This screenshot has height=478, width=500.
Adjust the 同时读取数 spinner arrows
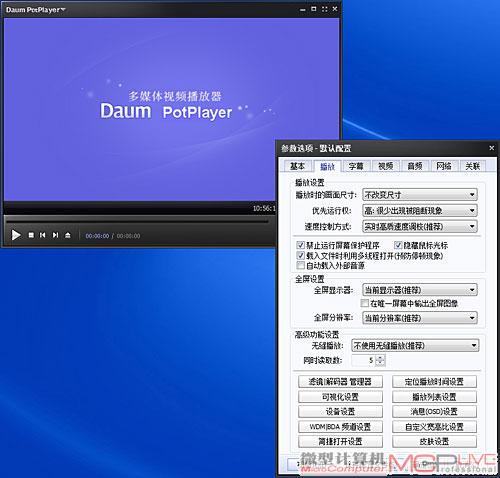point(380,360)
